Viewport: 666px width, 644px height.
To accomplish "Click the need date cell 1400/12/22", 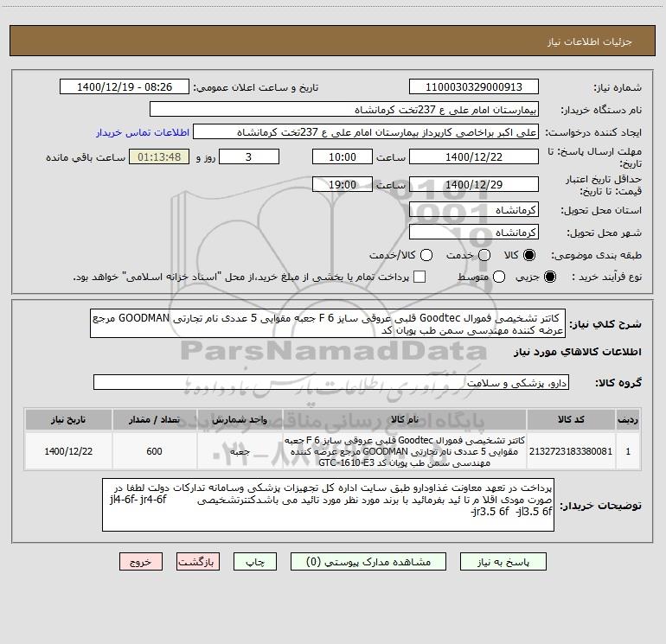I will tap(68, 451).
